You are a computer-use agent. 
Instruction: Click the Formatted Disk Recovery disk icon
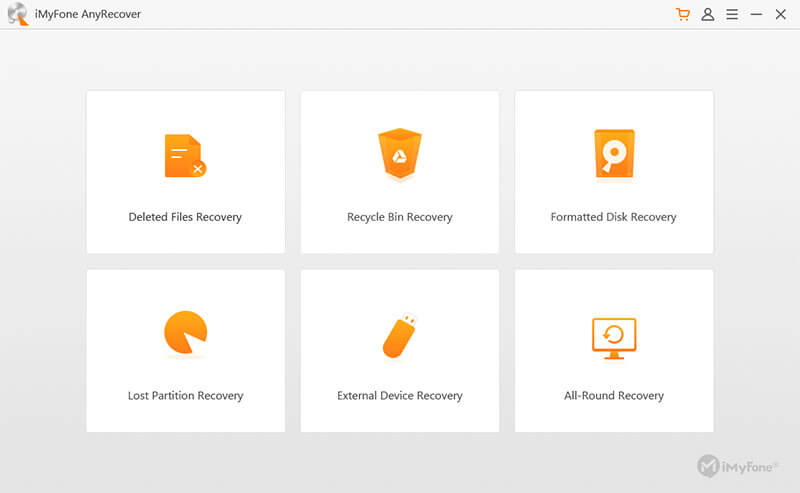click(614, 154)
